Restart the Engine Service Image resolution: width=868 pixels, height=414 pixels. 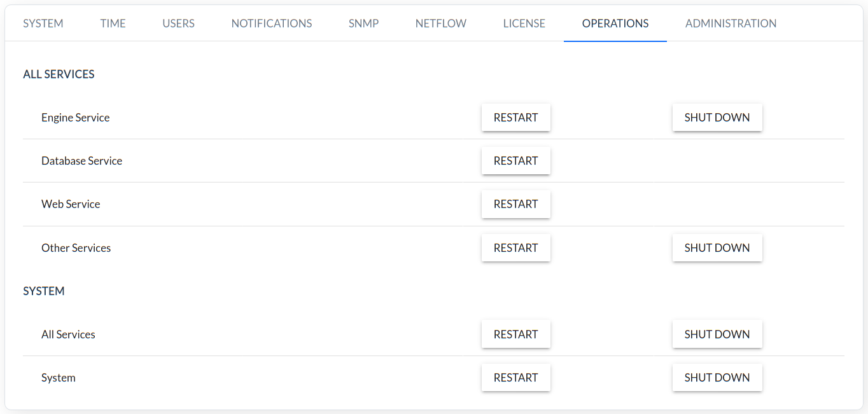516,118
